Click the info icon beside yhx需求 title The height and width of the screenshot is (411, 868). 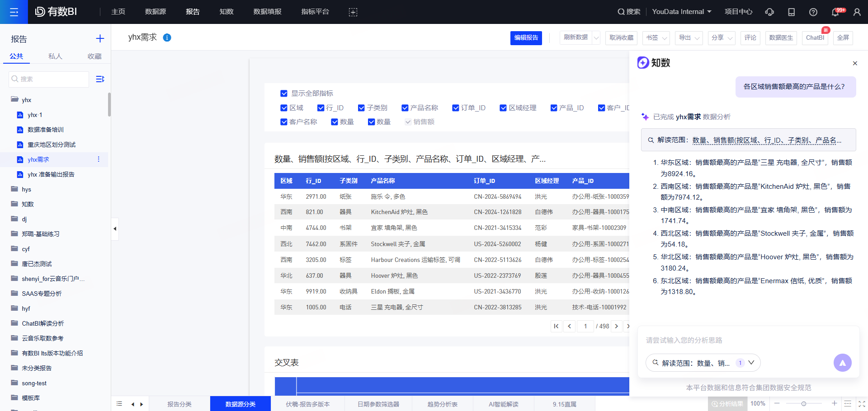[167, 37]
